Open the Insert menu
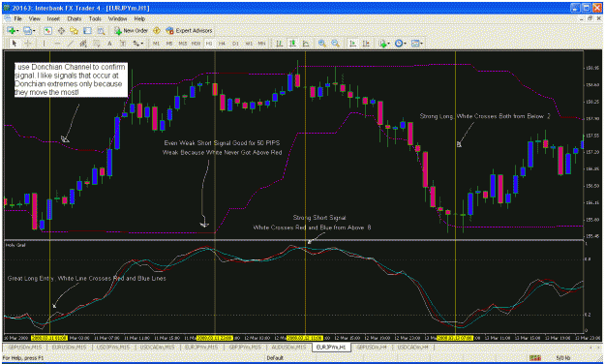The width and height of the screenshot is (605, 364). click(x=53, y=18)
